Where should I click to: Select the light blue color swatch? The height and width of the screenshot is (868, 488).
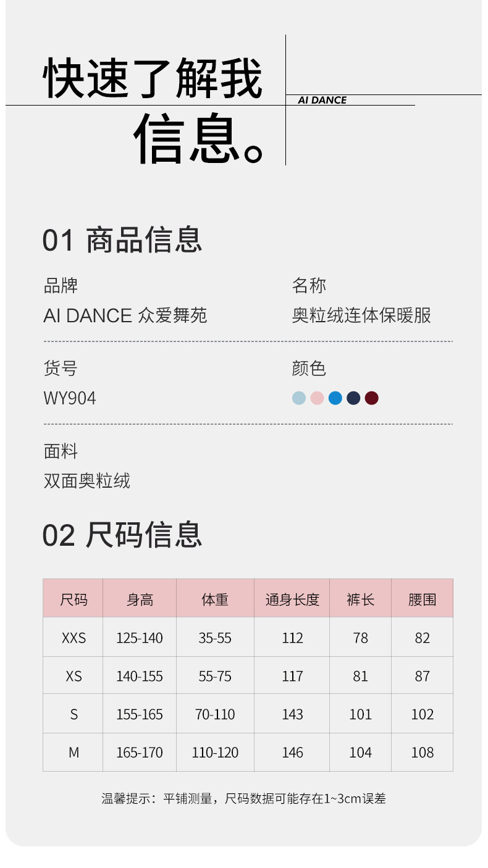[299, 398]
